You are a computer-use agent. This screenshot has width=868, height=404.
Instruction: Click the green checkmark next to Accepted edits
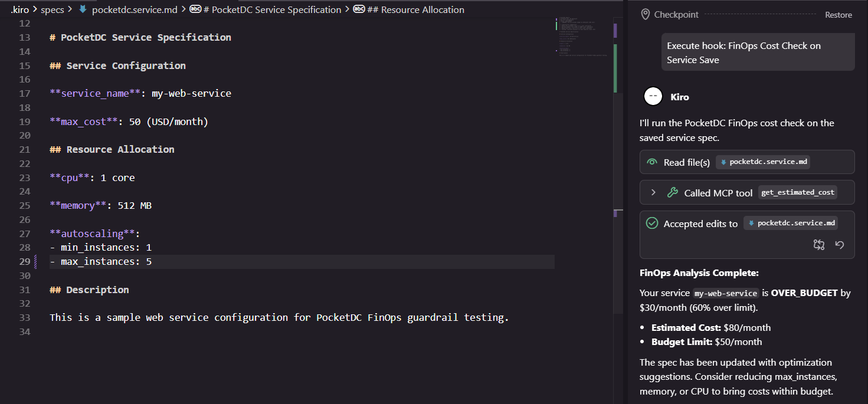pyautogui.click(x=652, y=223)
